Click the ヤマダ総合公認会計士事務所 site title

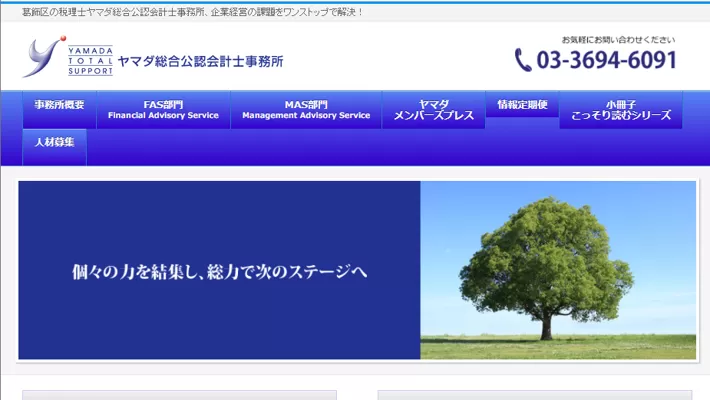coord(201,61)
